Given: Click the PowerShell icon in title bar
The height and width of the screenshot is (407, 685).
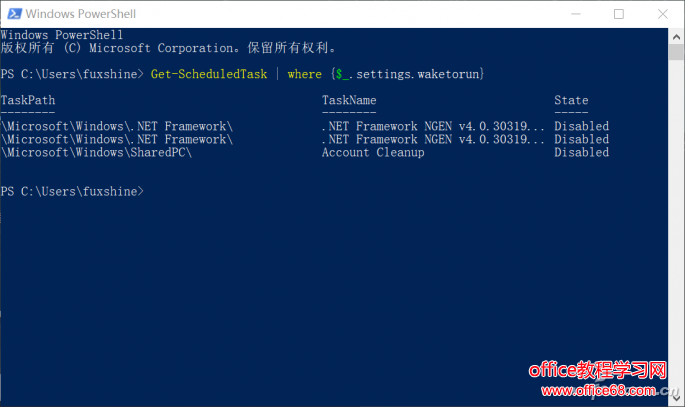Looking at the screenshot, I should [x=12, y=14].
